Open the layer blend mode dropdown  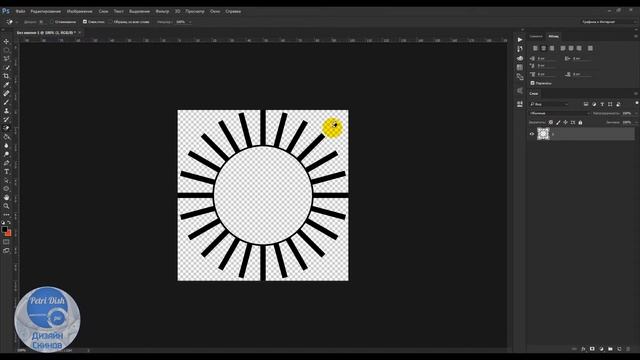tap(560, 113)
